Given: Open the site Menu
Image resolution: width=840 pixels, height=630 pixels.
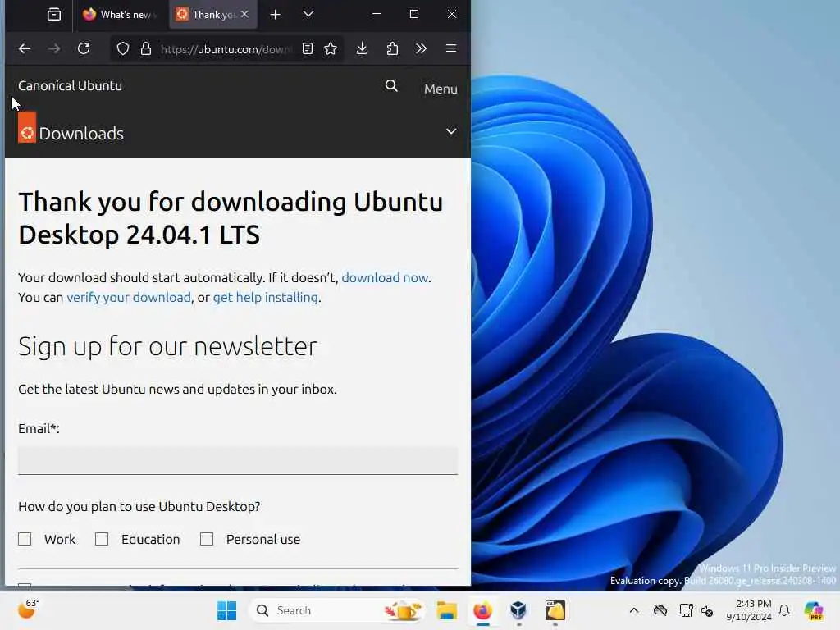Looking at the screenshot, I should click(x=441, y=89).
